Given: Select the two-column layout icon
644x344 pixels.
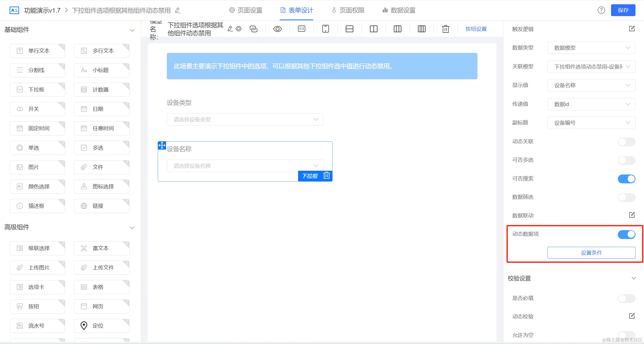Looking at the screenshot, I should (x=374, y=29).
